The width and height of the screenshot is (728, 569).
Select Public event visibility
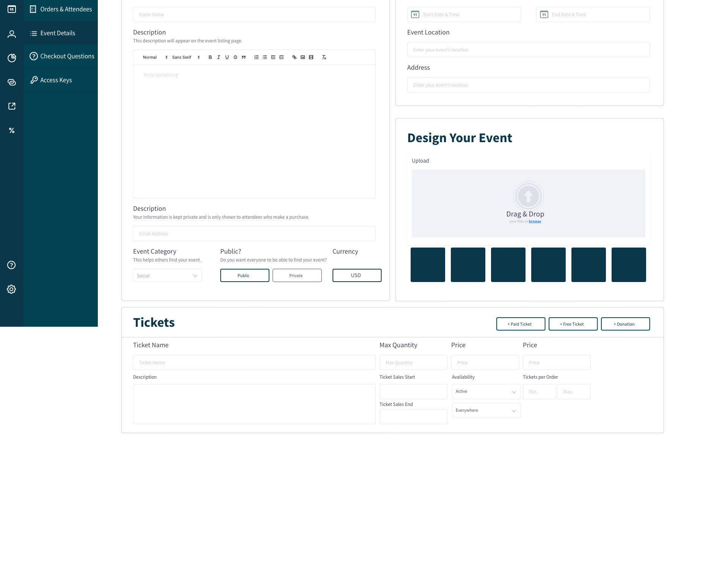pos(245,275)
